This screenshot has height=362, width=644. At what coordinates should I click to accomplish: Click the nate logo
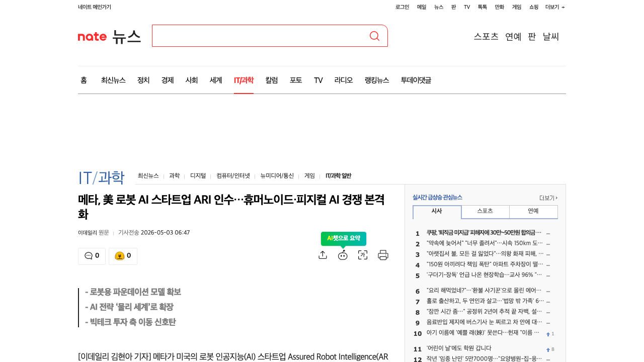click(92, 37)
